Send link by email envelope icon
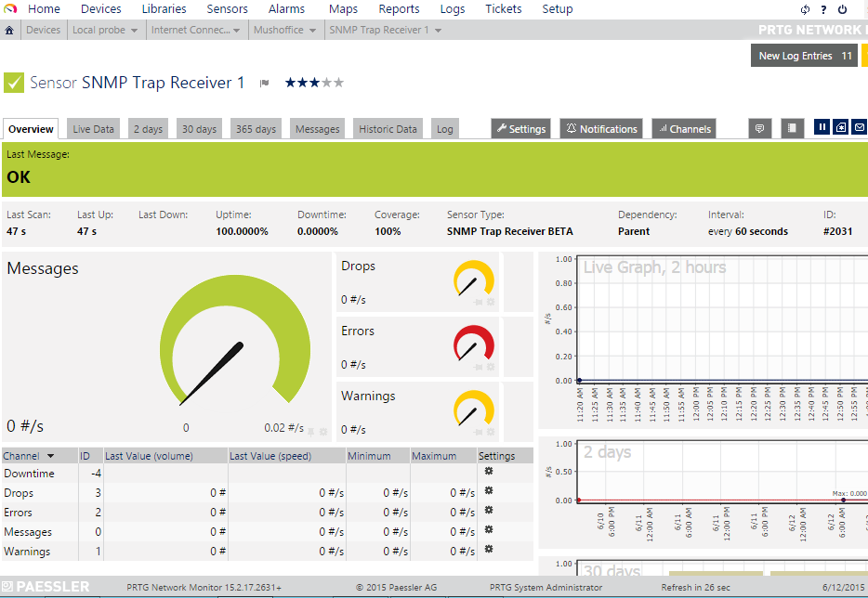This screenshot has width=868, height=598. [x=859, y=127]
